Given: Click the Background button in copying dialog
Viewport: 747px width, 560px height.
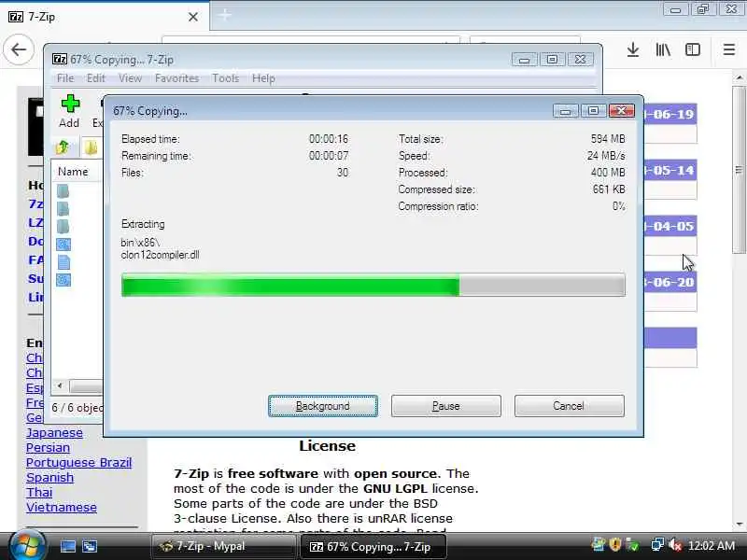Looking at the screenshot, I should tap(323, 406).
